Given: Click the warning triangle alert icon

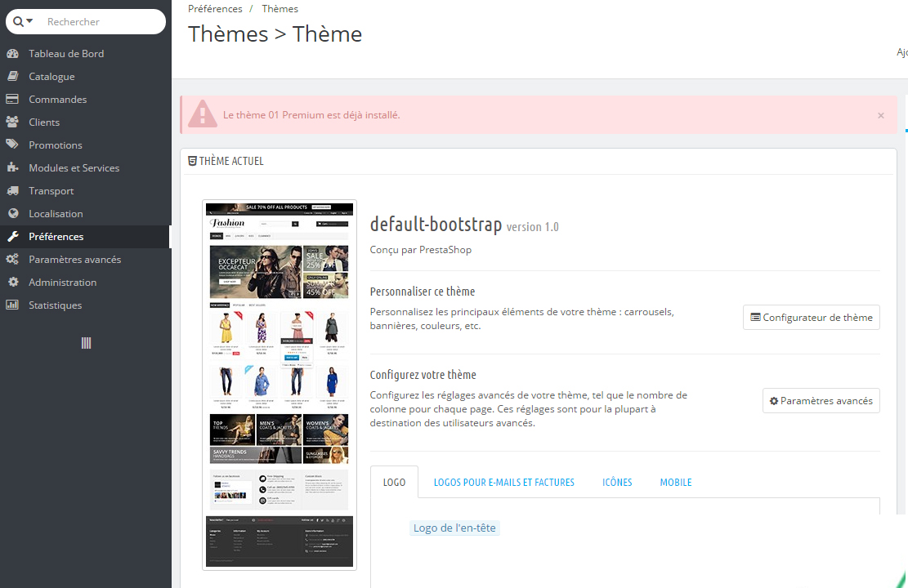Looking at the screenshot, I should click(202, 114).
